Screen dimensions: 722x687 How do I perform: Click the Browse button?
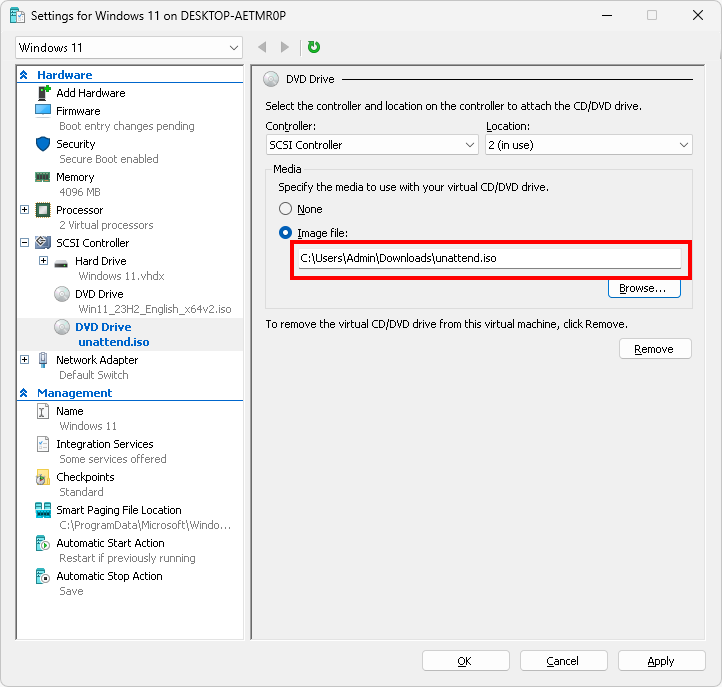coord(644,288)
